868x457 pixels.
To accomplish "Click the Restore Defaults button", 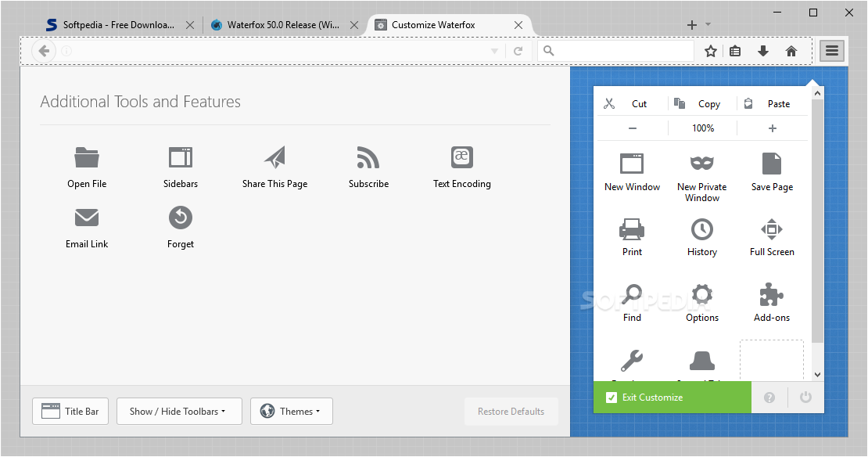I will point(511,411).
